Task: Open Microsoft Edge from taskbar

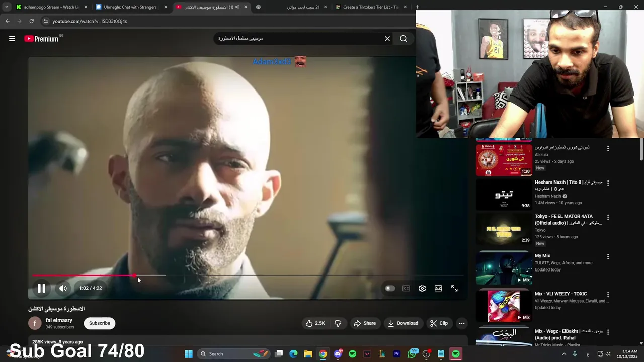Action: click(294, 354)
